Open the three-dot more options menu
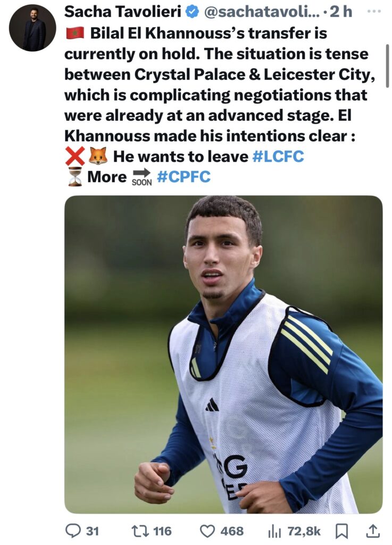 point(373,11)
